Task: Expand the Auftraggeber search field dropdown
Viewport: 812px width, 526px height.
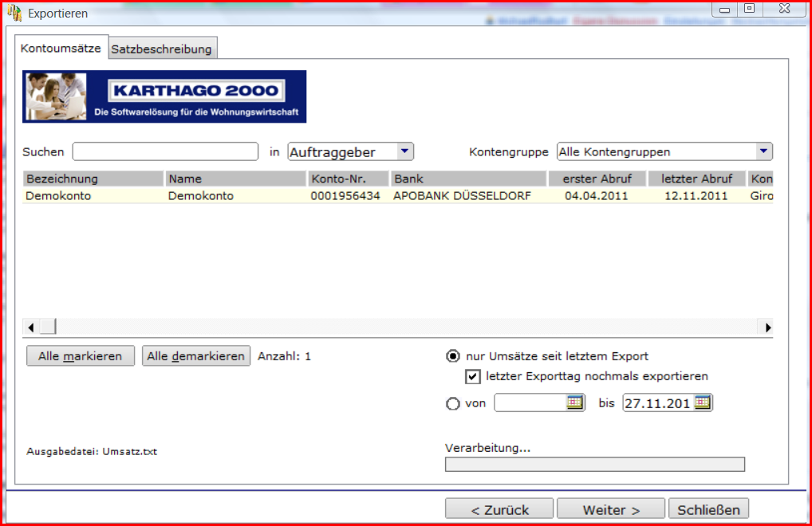Action: (x=404, y=151)
